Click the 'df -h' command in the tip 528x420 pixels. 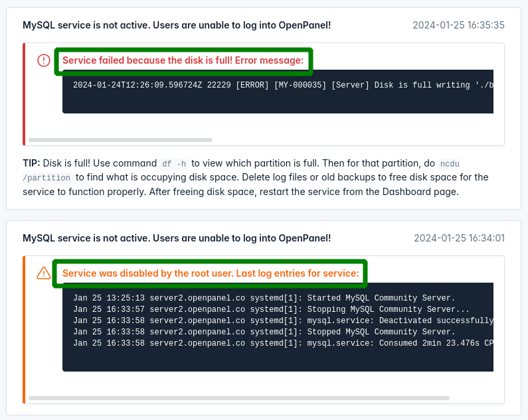pos(175,163)
